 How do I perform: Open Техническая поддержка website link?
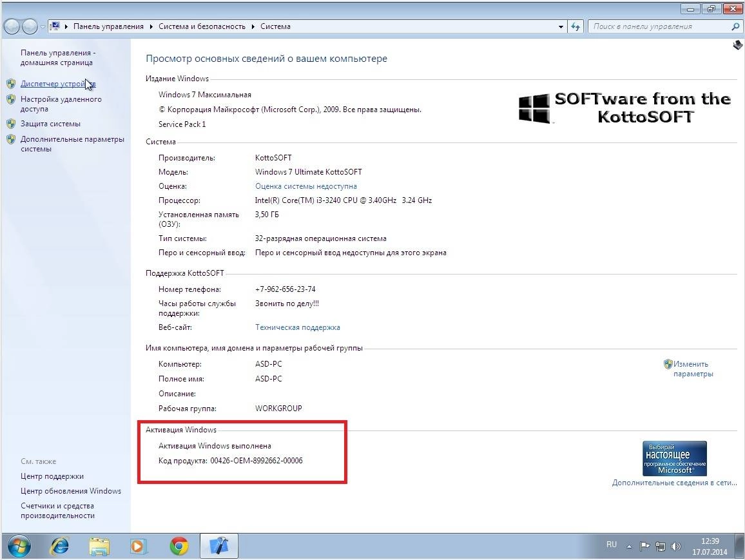298,327
